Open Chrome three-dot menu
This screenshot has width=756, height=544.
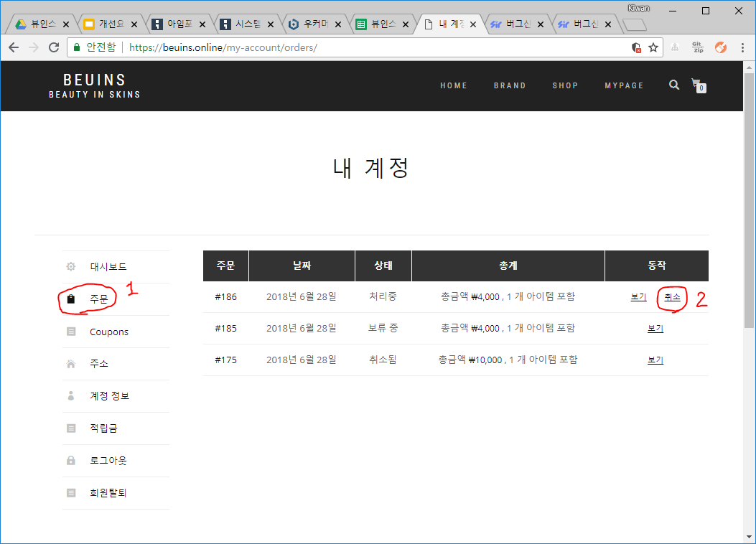pyautogui.click(x=742, y=47)
